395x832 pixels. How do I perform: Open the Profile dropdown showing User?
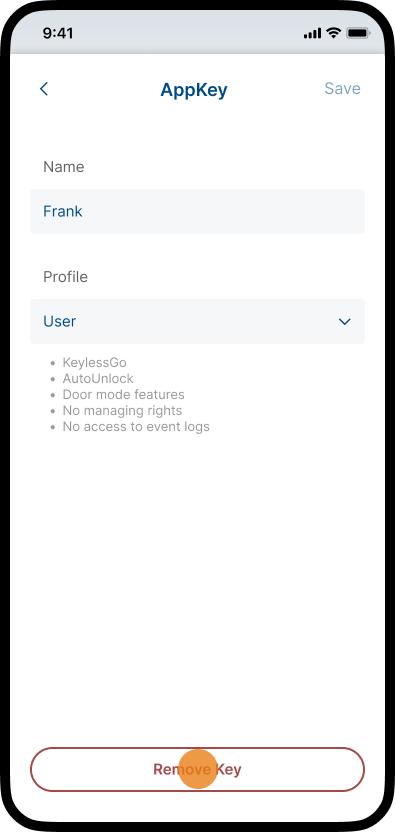coord(198,321)
